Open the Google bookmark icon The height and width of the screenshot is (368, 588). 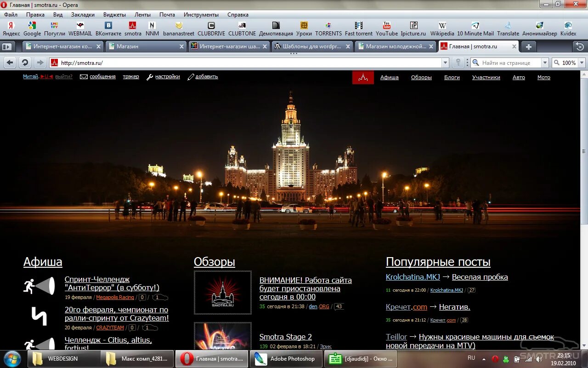[32, 25]
